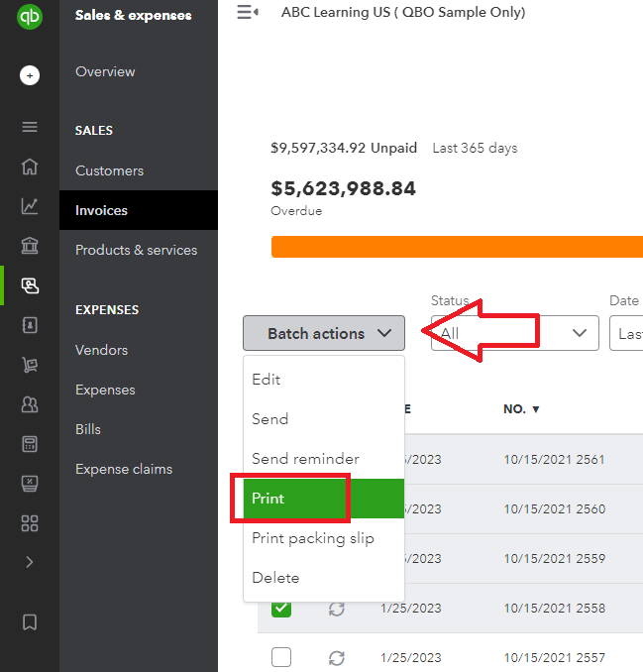Select Invoices in the sidebar
The width and height of the screenshot is (643, 672).
click(x=139, y=210)
